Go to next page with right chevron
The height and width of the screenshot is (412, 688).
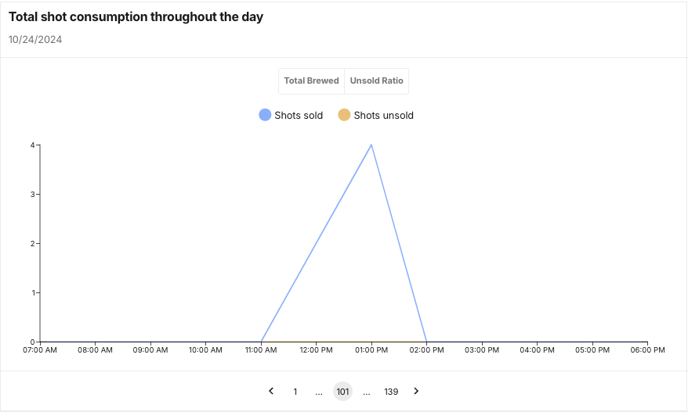[416, 391]
